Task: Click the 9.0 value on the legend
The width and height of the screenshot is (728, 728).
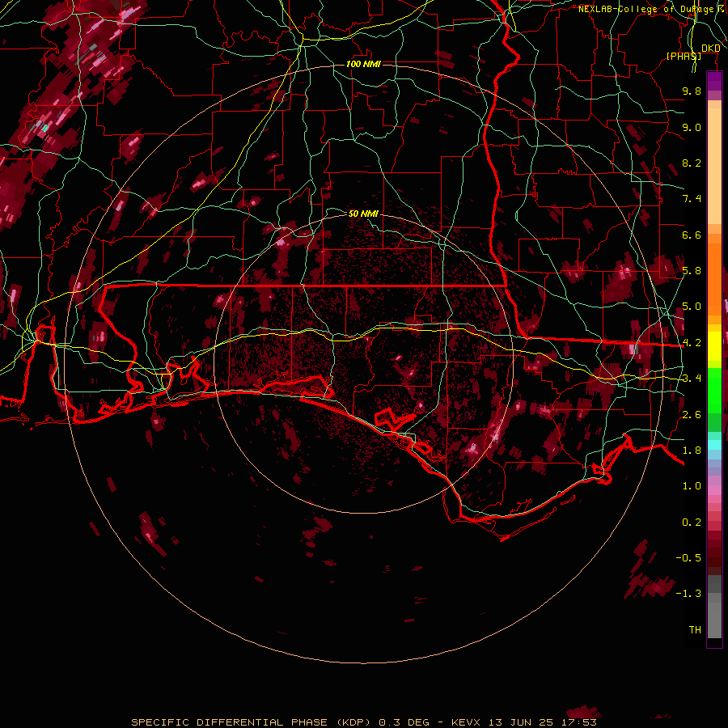Action: (x=692, y=127)
